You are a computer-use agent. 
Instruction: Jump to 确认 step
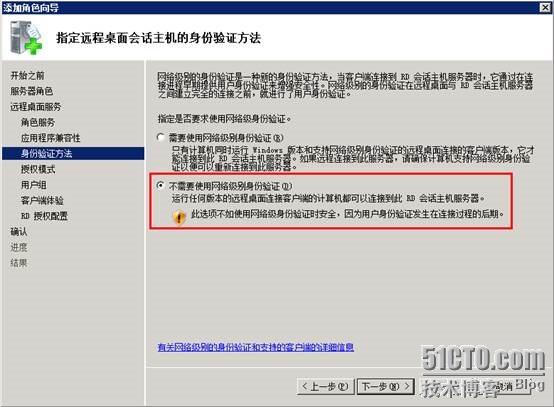[19, 232]
